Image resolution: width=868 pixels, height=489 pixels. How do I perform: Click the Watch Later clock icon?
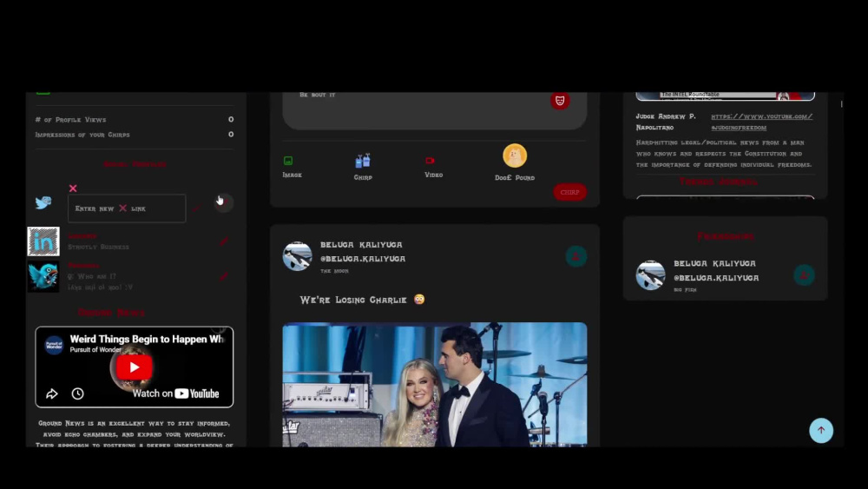tap(77, 393)
